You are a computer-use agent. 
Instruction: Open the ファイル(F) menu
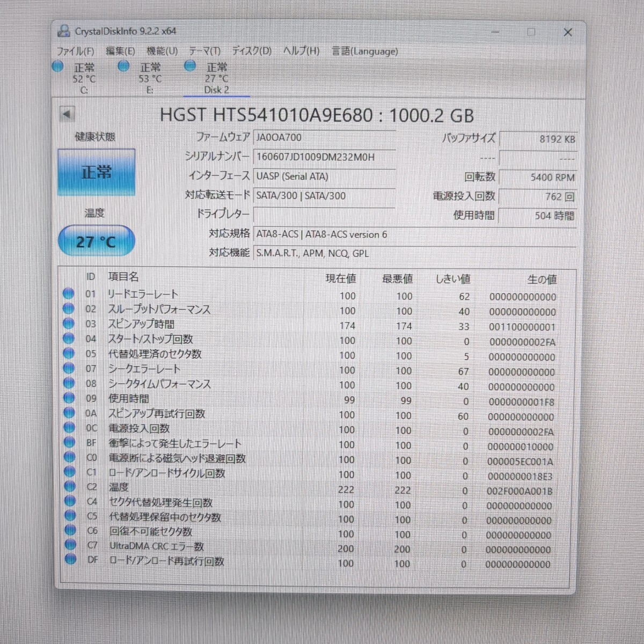click(x=75, y=52)
